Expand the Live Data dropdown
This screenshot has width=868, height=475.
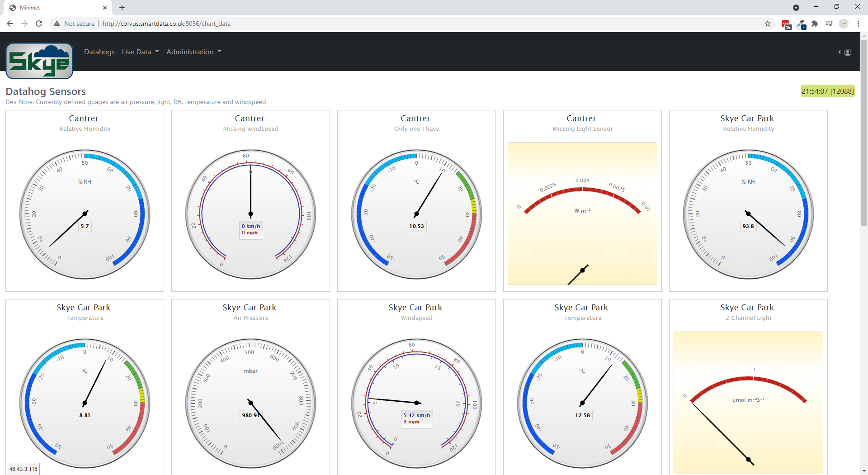tap(140, 52)
